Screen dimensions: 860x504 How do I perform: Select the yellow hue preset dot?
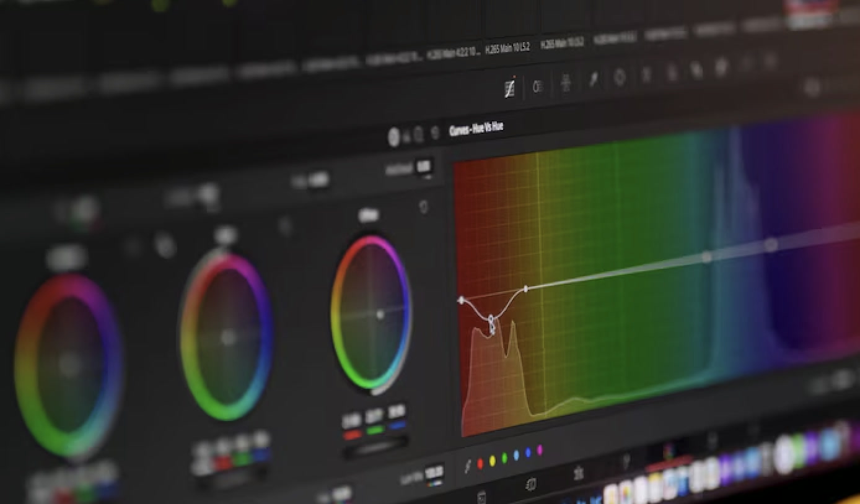493,460
